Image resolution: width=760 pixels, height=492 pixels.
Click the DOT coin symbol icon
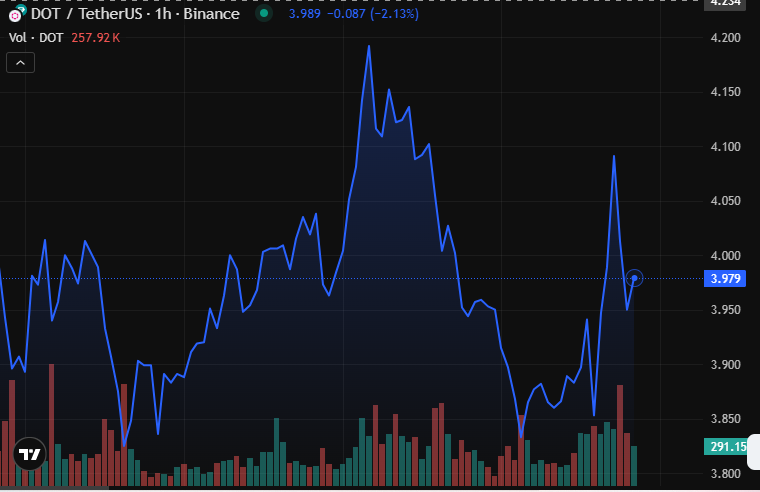[x=17, y=14]
